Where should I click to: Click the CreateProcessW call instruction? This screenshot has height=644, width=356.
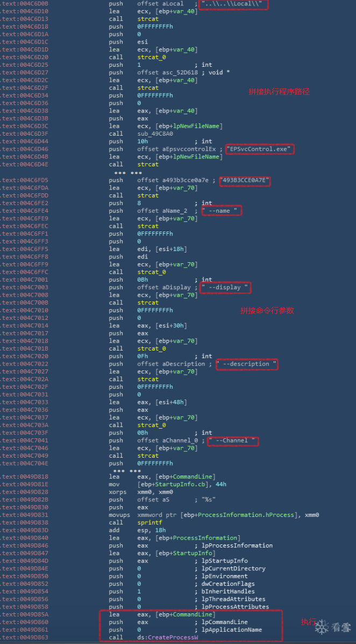168,637
